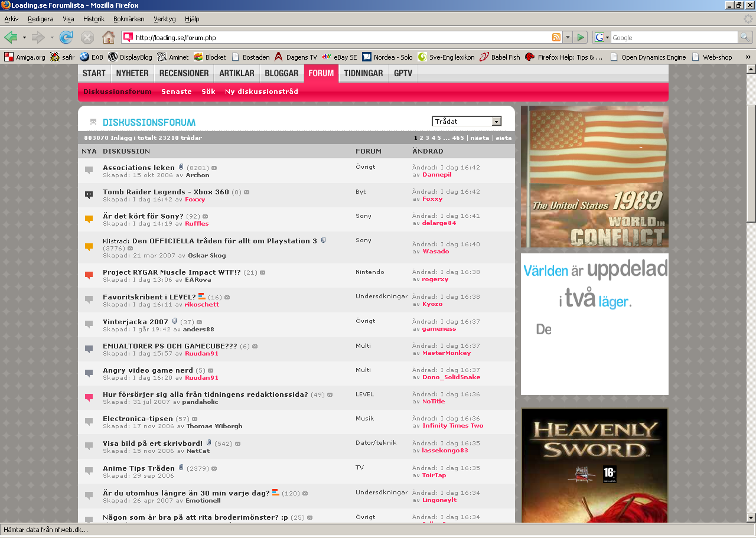Open user Dannepil's profile link

(x=436, y=175)
